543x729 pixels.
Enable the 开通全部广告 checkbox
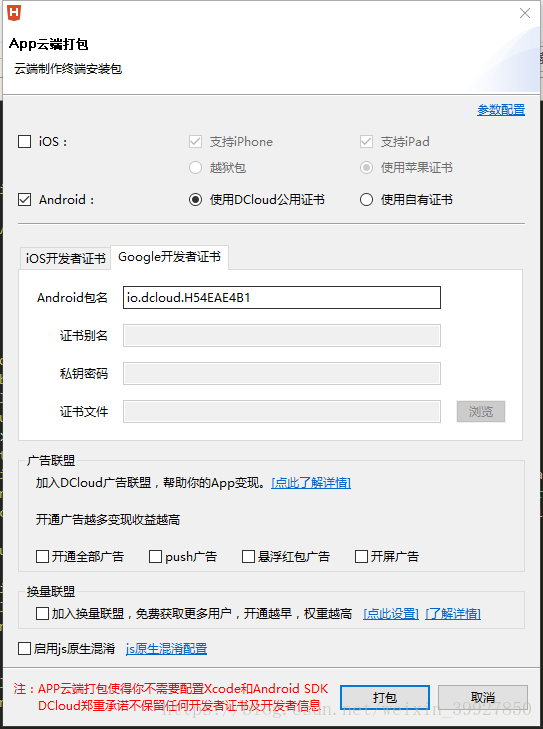[42, 557]
